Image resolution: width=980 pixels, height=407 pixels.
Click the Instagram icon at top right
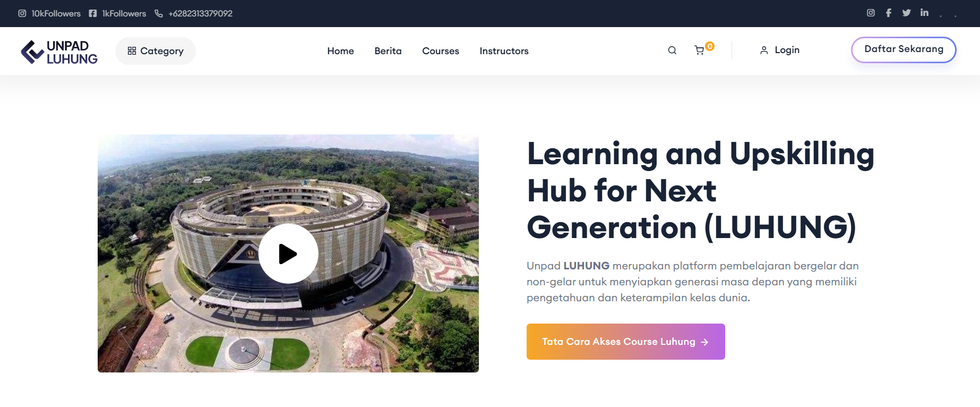click(x=871, y=13)
